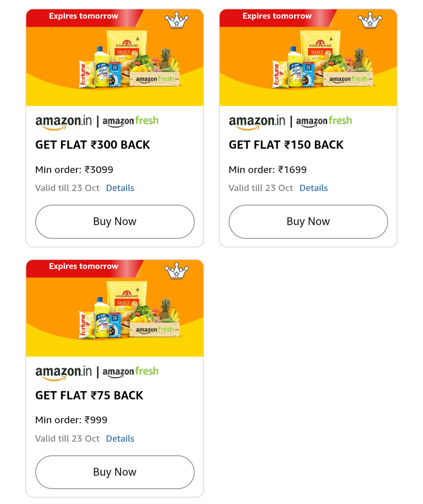Viewport: 423px width, 504px height.
Task: Click the amazon.in logo on the ₹300 card
Action: point(63,121)
